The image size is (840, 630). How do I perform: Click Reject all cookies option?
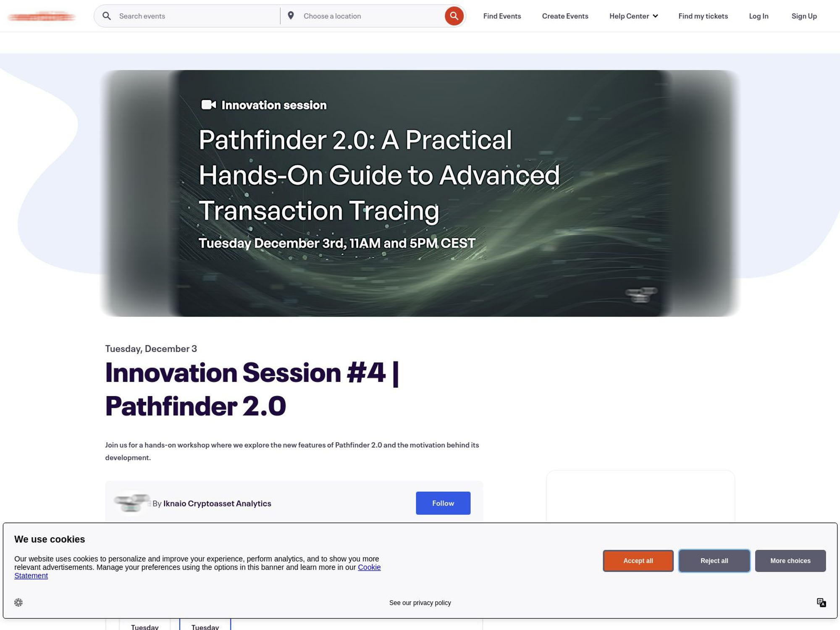click(714, 561)
